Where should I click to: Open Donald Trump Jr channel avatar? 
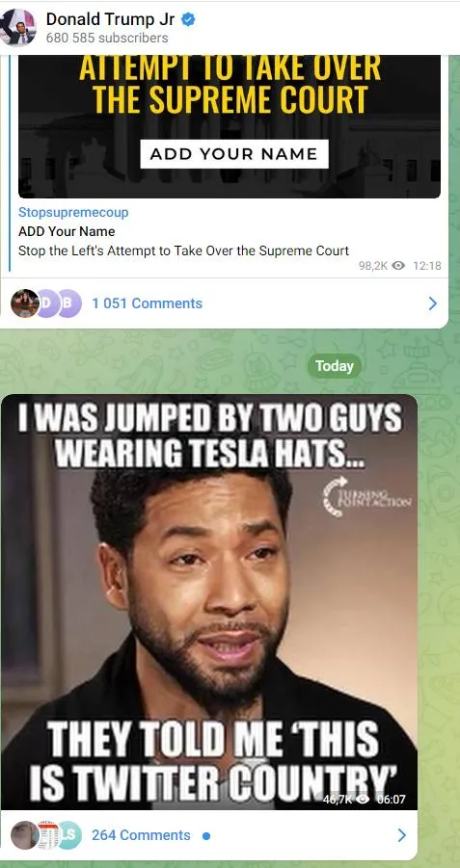tap(17, 27)
